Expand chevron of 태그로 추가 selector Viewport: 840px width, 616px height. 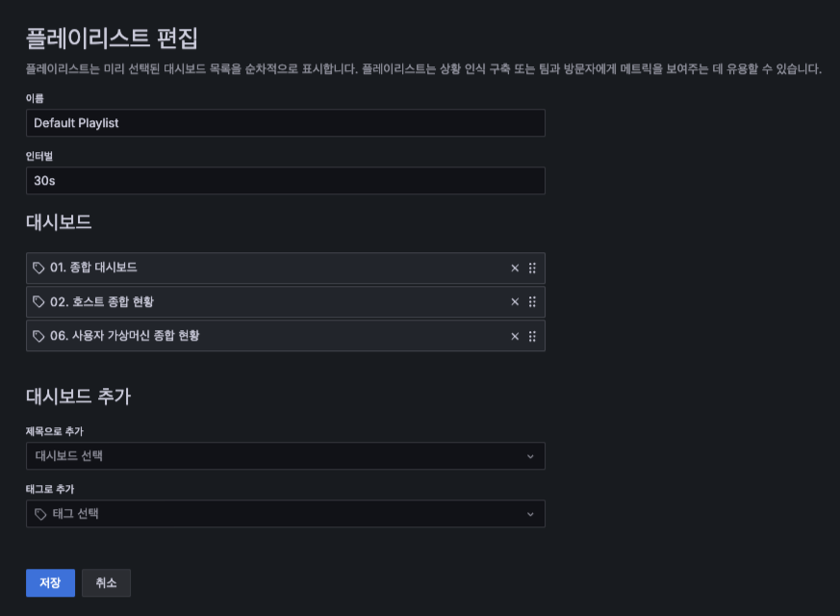tap(530, 514)
